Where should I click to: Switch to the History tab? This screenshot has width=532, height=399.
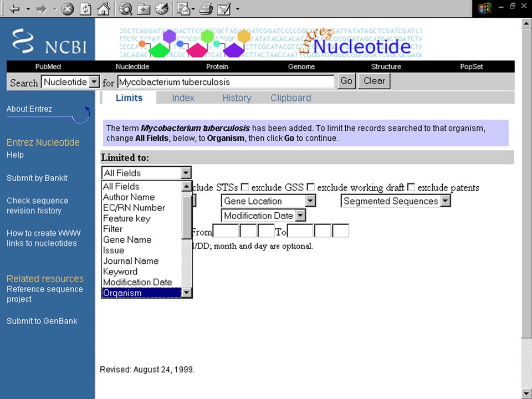237,98
